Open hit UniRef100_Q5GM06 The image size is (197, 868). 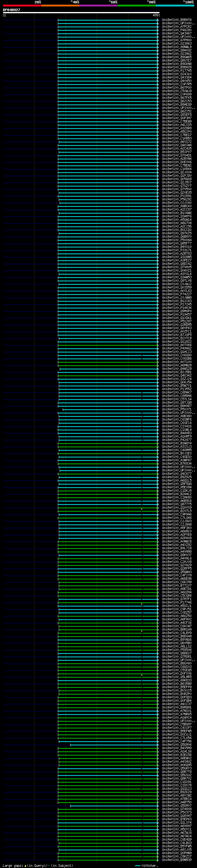coord(176,745)
